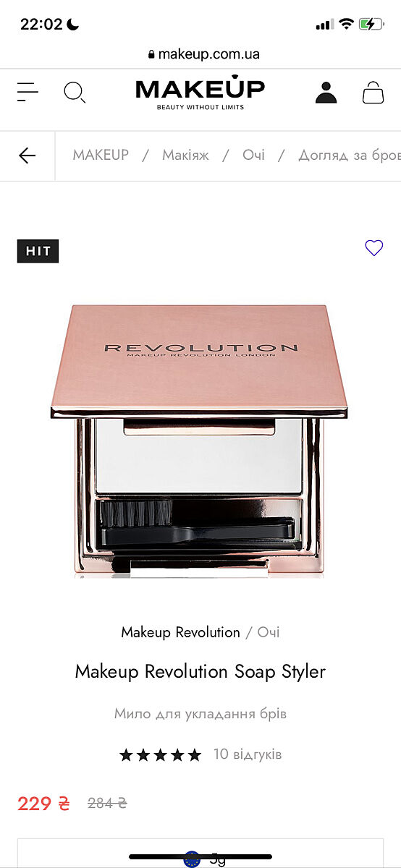Tap the search magnifier icon
This screenshot has height=868, width=401.
pyautogui.click(x=75, y=93)
